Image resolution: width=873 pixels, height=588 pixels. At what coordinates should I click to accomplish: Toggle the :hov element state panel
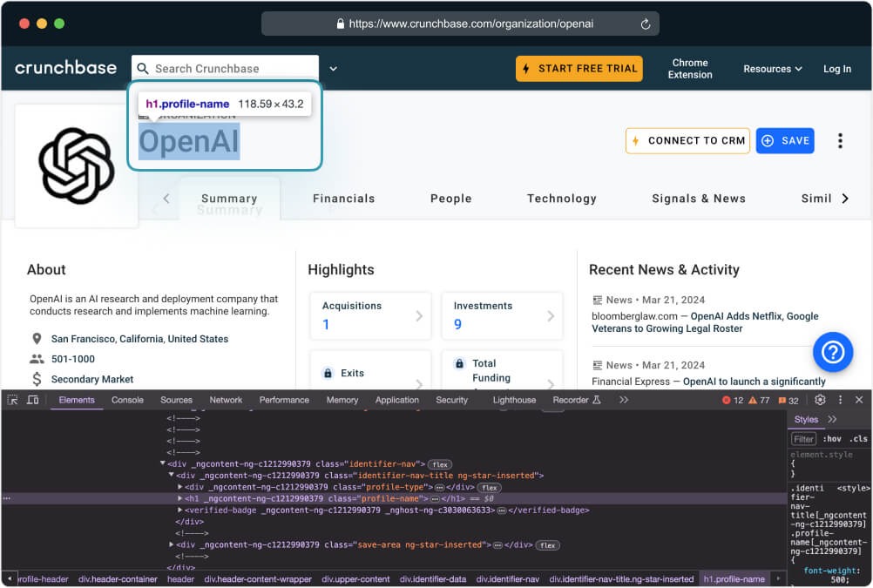point(833,439)
